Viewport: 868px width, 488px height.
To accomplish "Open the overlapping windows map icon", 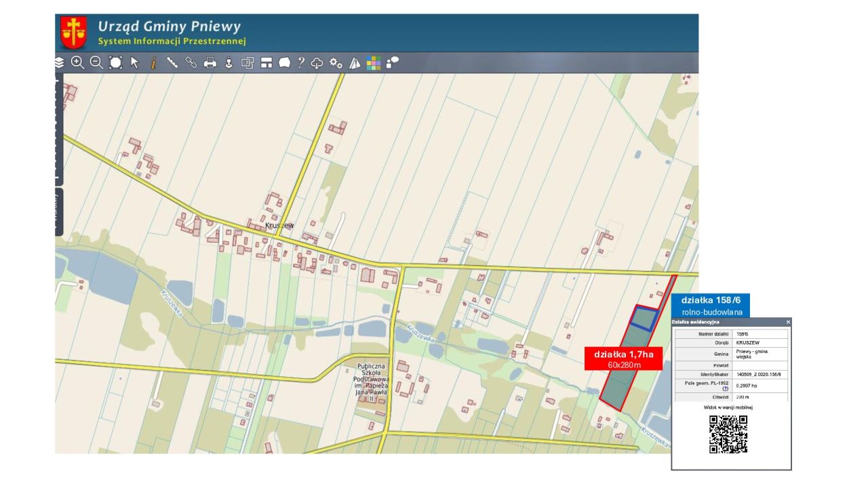I will 248,62.
